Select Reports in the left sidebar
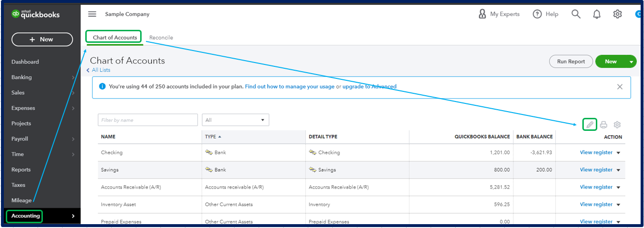Screen dimensions: 644x228 tap(21, 170)
